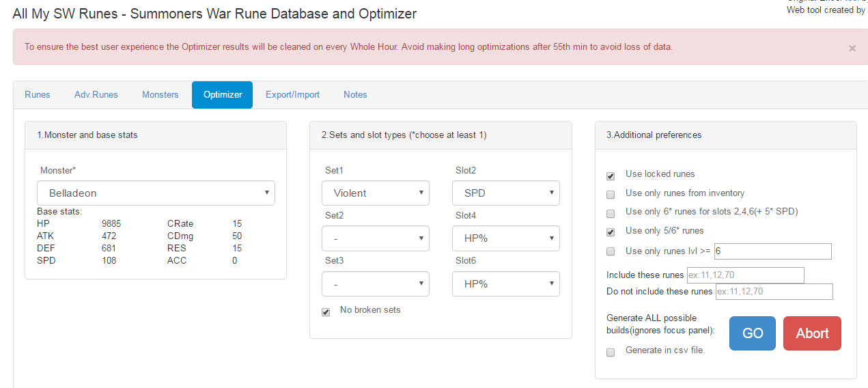Screen dimensions: 868x388
Task: Open the Set3 dropdown
Action: [376, 283]
